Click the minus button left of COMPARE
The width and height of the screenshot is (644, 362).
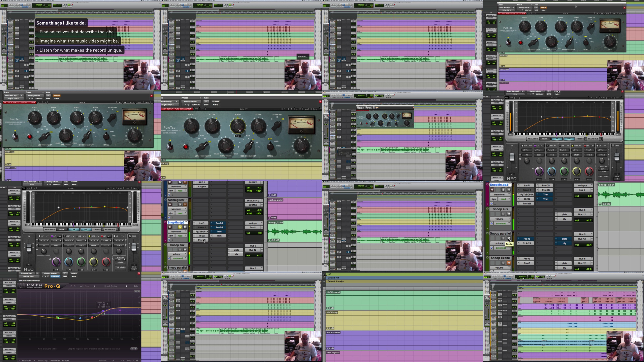pos(43,276)
